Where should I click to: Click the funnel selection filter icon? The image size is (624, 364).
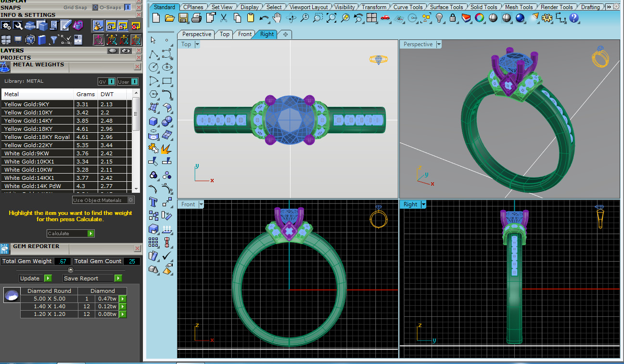54,39
